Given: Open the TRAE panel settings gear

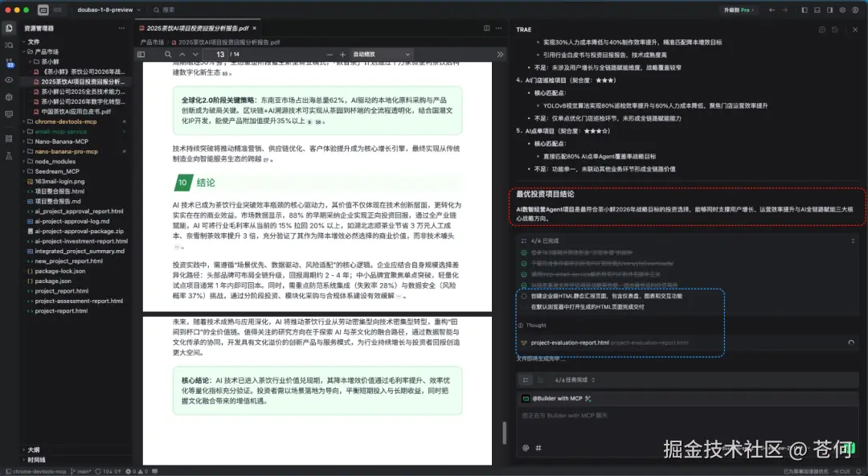Looking at the screenshot, I should pyautogui.click(x=822, y=29).
